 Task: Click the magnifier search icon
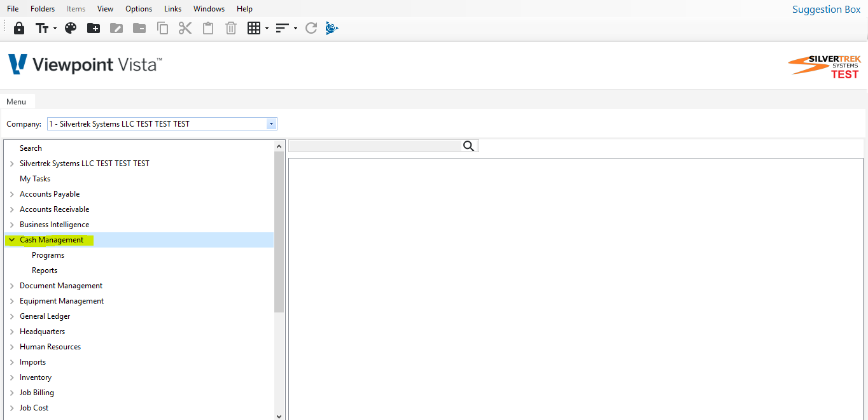pos(469,146)
